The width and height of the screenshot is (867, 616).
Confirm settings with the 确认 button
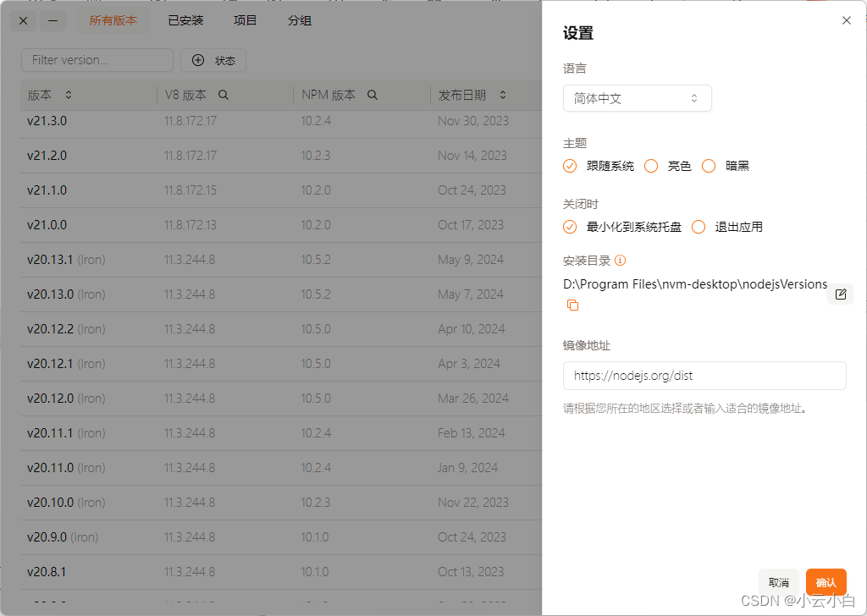(x=826, y=581)
